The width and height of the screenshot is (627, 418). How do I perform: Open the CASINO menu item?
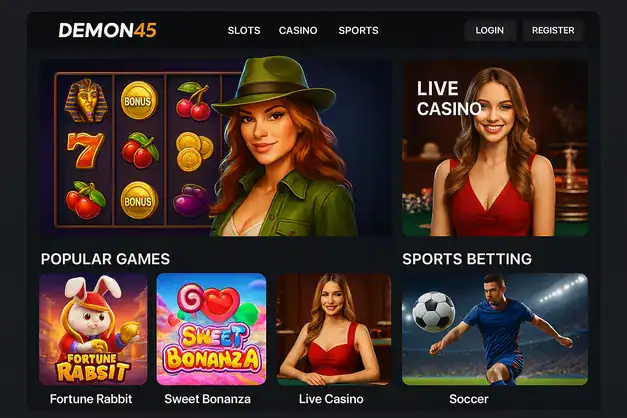pyautogui.click(x=298, y=30)
